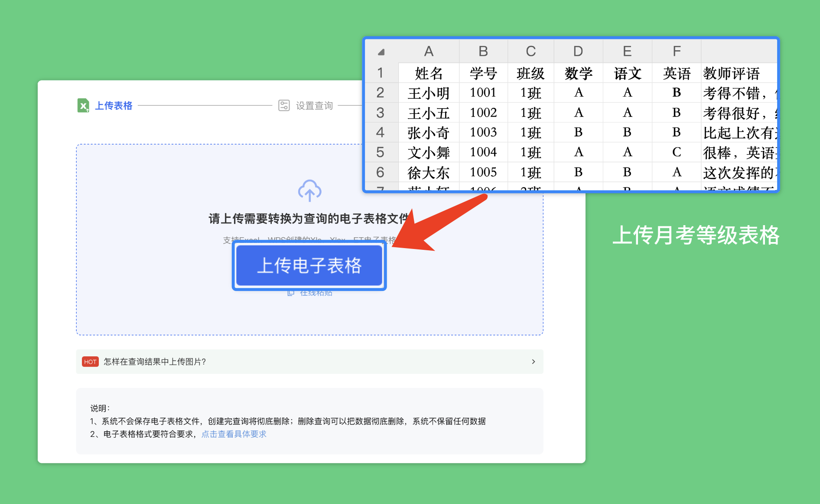This screenshot has width=820, height=504.
Task: Select column F header in spreadsheet
Action: coord(677,52)
